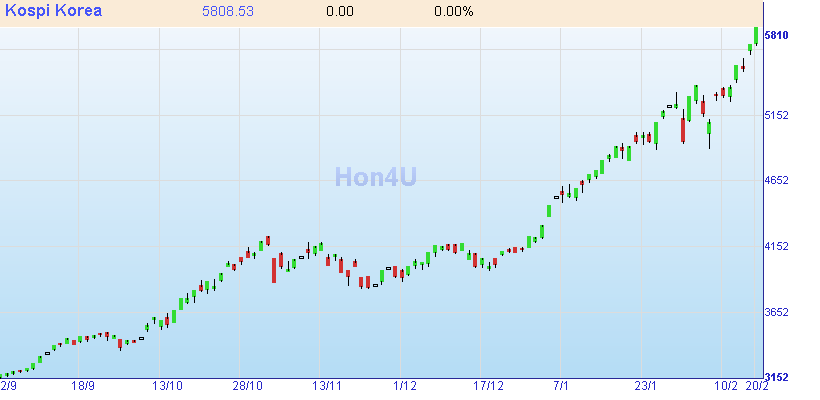This screenshot has height=400, width=820.
Task: Click the 3152 bottom price label
Action: click(777, 377)
